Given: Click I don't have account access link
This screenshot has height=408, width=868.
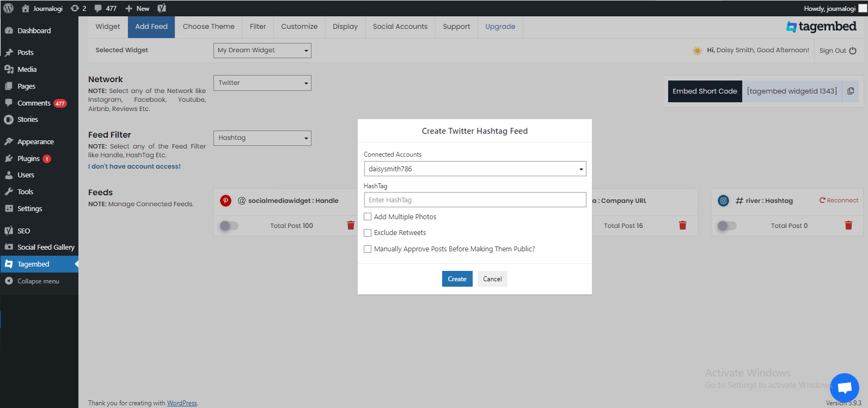Looking at the screenshot, I should click(135, 166).
